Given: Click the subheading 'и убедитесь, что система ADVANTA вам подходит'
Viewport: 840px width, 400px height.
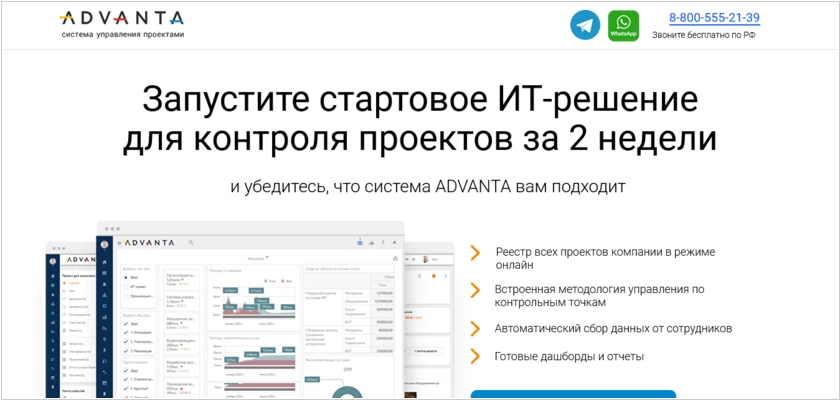Looking at the screenshot, I should coord(428,187).
